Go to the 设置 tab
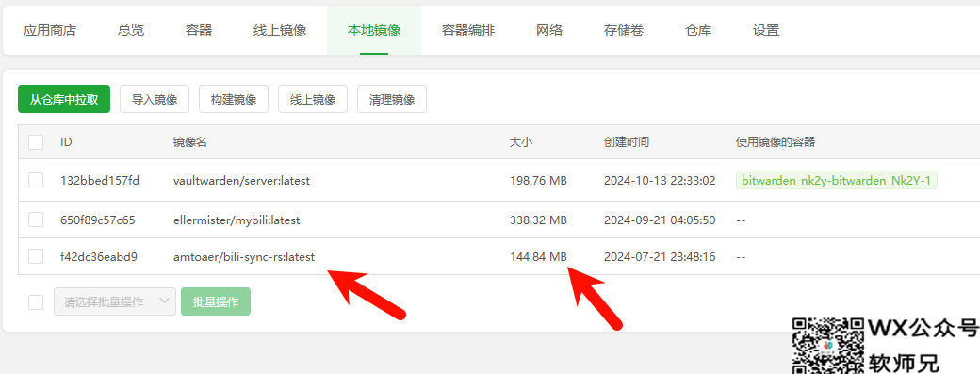The height and width of the screenshot is (374, 980). coord(766,30)
